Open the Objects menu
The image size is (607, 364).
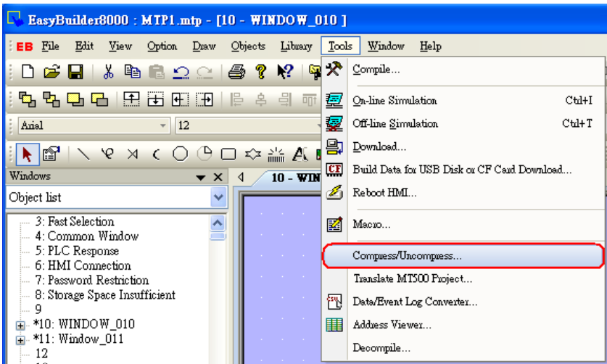(x=248, y=46)
